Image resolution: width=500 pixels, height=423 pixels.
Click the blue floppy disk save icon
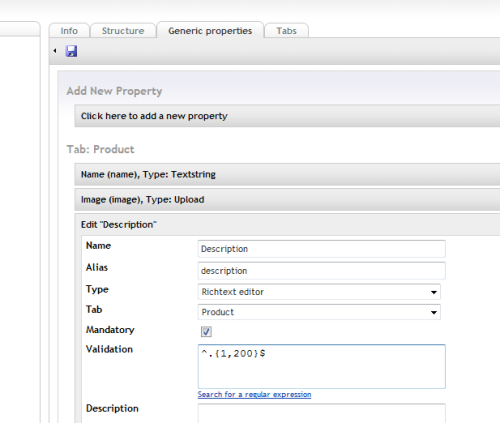click(71, 51)
